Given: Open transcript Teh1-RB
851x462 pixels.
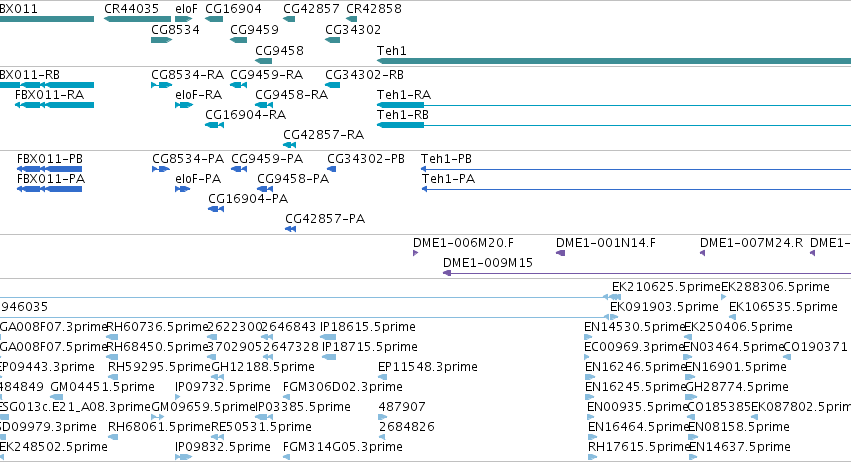Looking at the screenshot, I should pyautogui.click(x=403, y=115).
